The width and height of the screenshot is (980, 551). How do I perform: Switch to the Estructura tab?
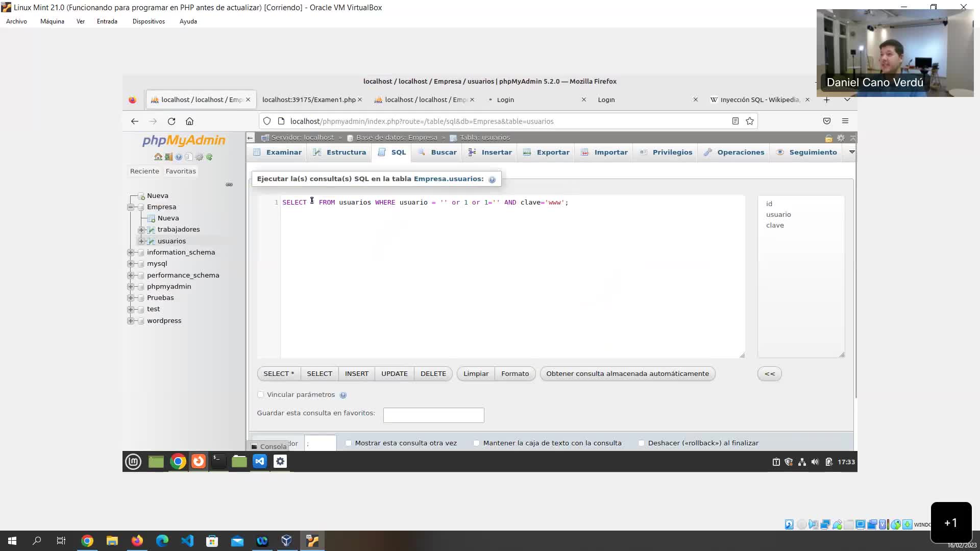316,152
